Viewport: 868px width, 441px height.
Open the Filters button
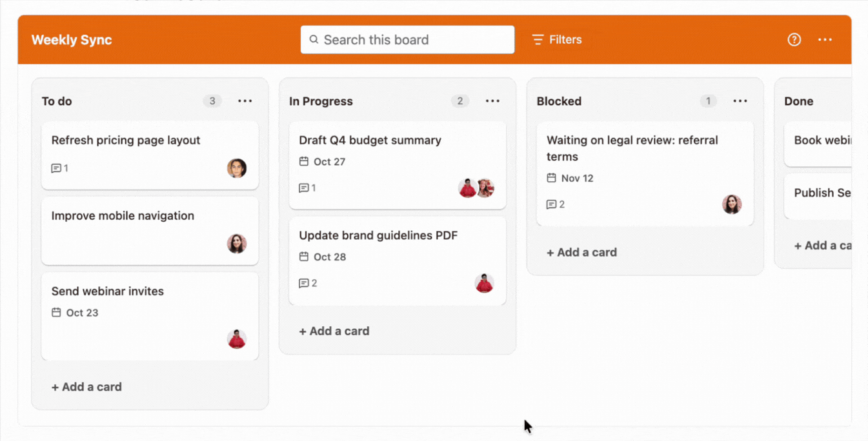557,40
